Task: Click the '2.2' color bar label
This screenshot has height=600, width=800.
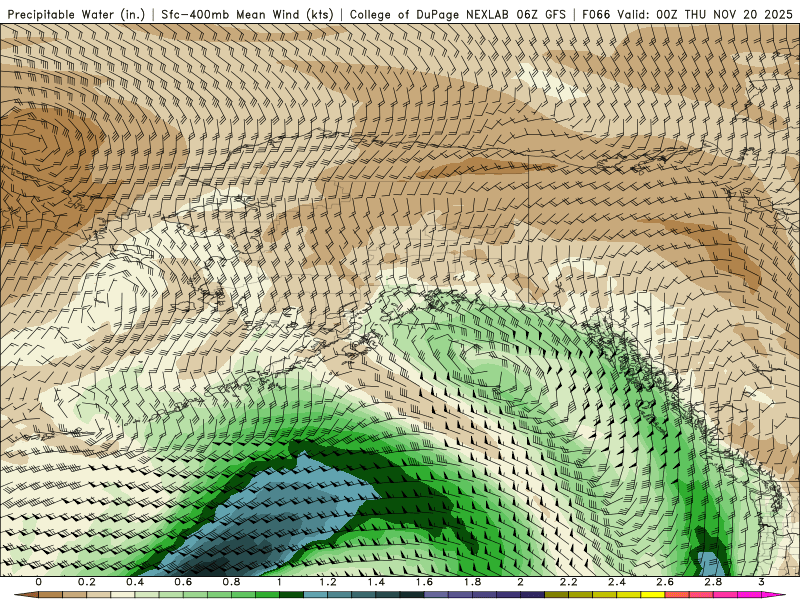Action: [x=569, y=582]
